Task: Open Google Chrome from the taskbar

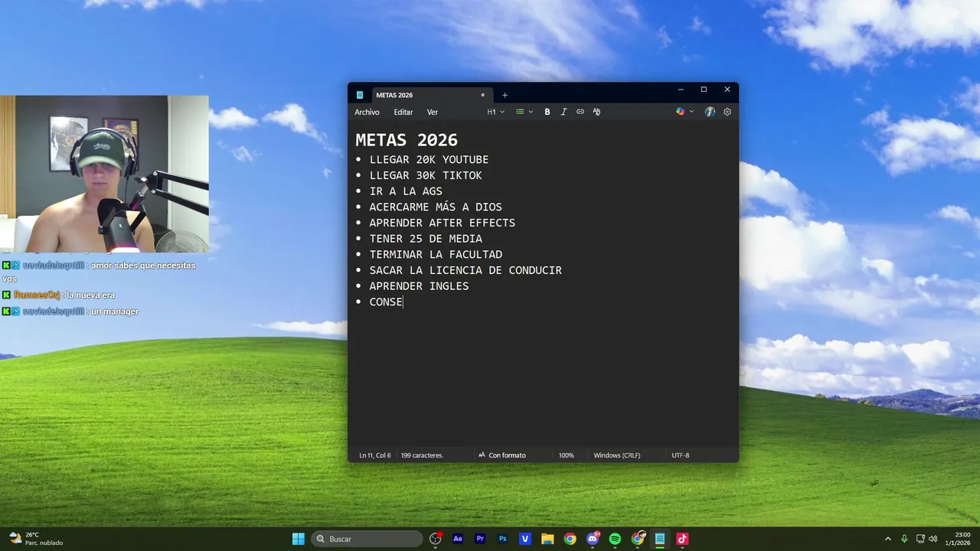Action: point(570,539)
